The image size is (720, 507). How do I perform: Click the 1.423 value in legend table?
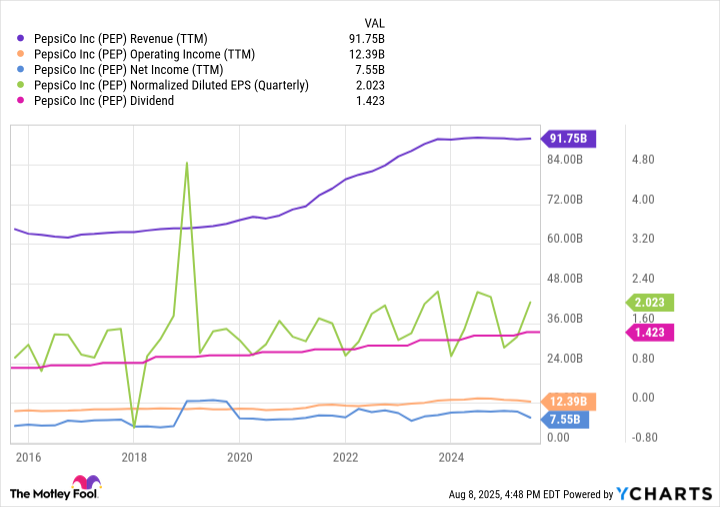(370, 101)
